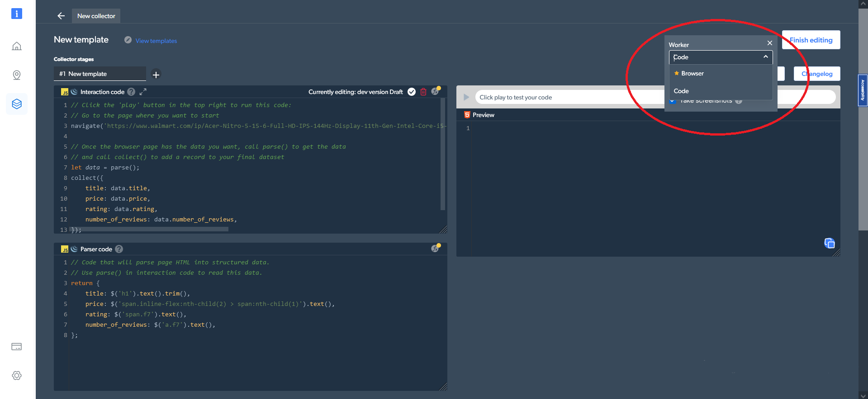The width and height of the screenshot is (868, 399).
Task: Select the #1 New template stage tab
Action: point(100,74)
